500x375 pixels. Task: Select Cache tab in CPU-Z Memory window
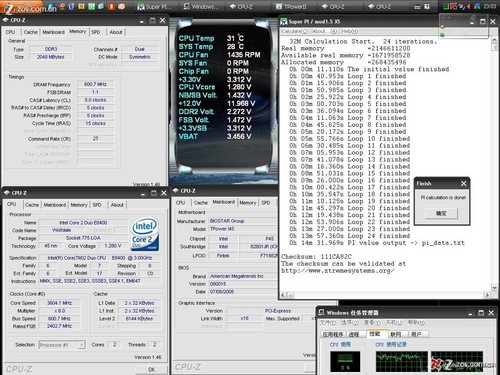[30, 32]
